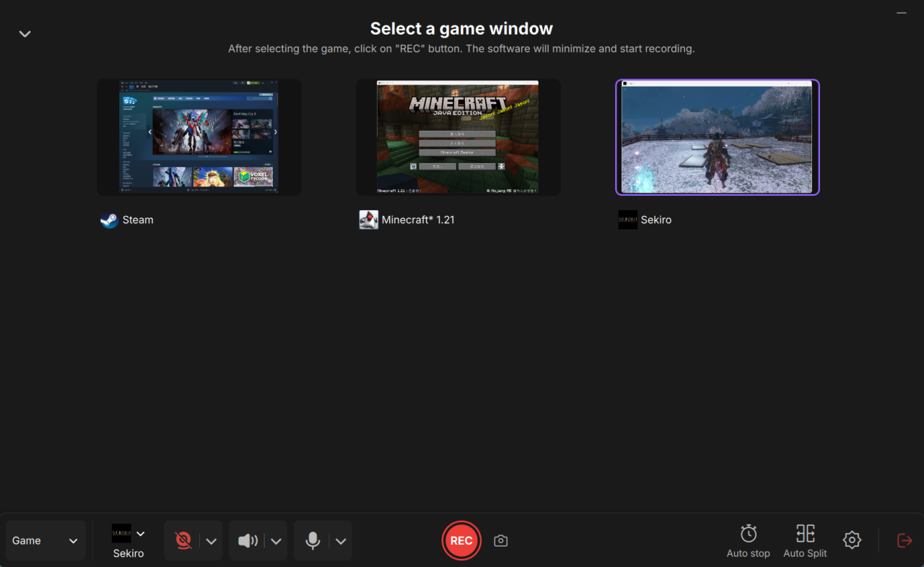Choose the Sekiro game window thumbnail
The height and width of the screenshot is (567, 924).
(x=718, y=137)
